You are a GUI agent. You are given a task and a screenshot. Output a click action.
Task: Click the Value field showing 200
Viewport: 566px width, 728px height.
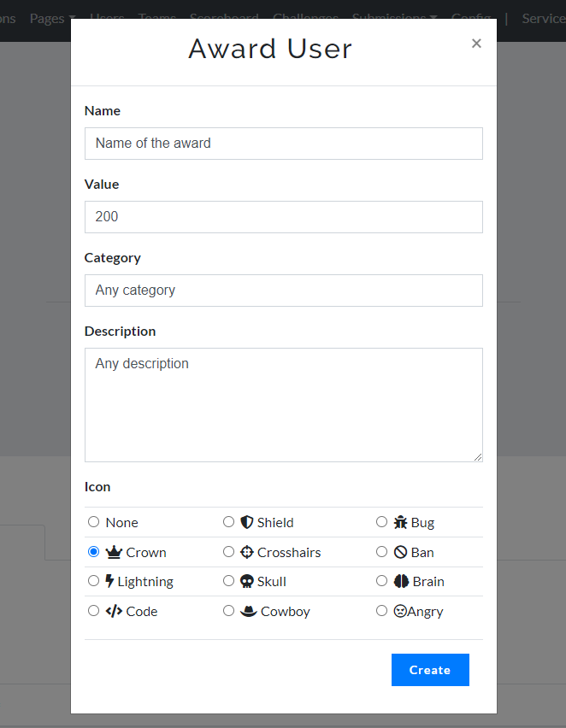click(283, 217)
